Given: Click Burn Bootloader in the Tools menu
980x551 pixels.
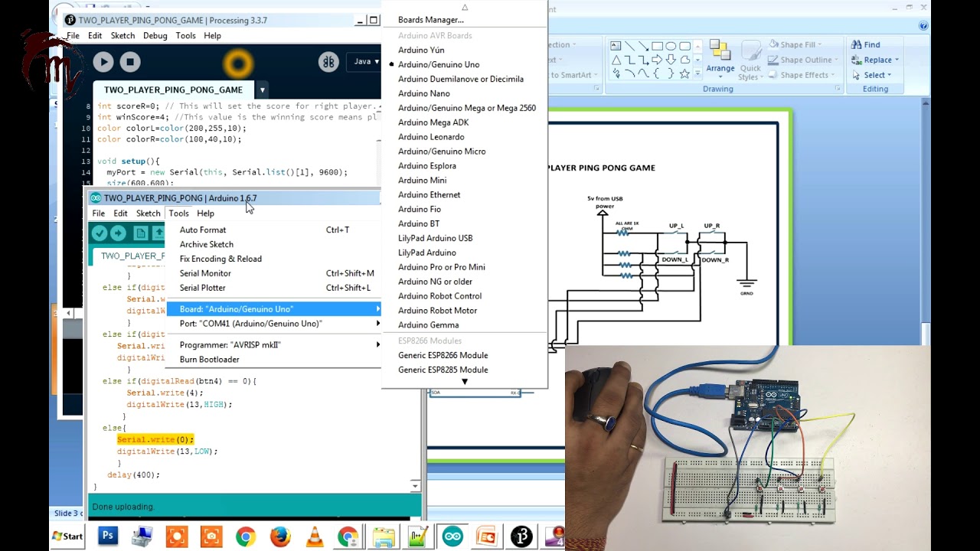Looking at the screenshot, I should (273, 360).
